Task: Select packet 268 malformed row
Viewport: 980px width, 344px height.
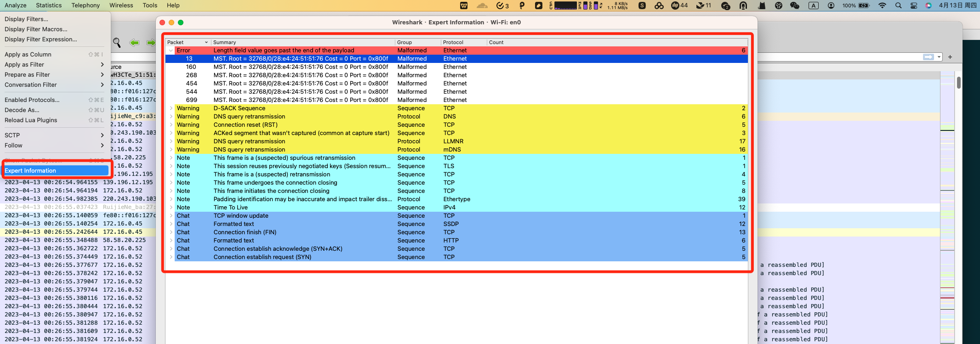Action: (x=456, y=75)
